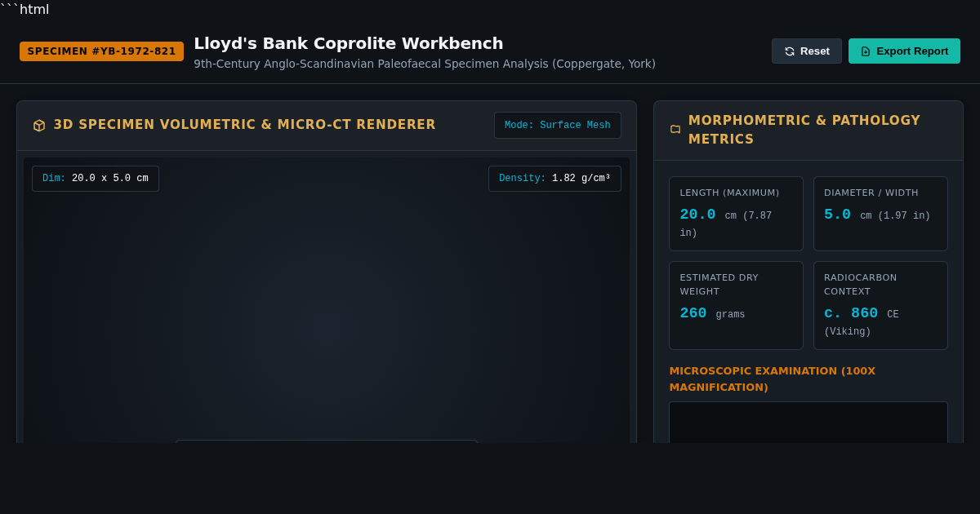980x514 pixels.
Task: Click the Dim: 20.0 x 5.0 cm label
Action: [96, 179]
